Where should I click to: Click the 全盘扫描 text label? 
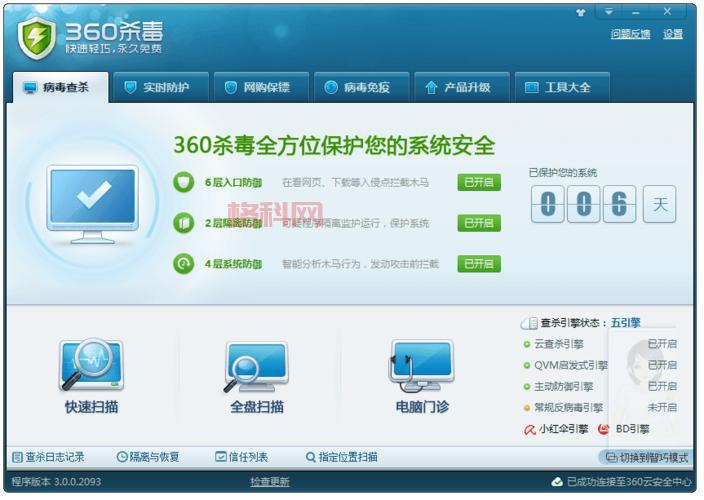coord(257,407)
